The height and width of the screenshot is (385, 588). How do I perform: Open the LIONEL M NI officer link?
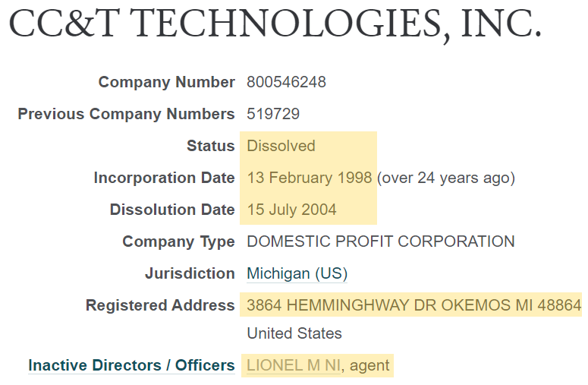coord(294,365)
